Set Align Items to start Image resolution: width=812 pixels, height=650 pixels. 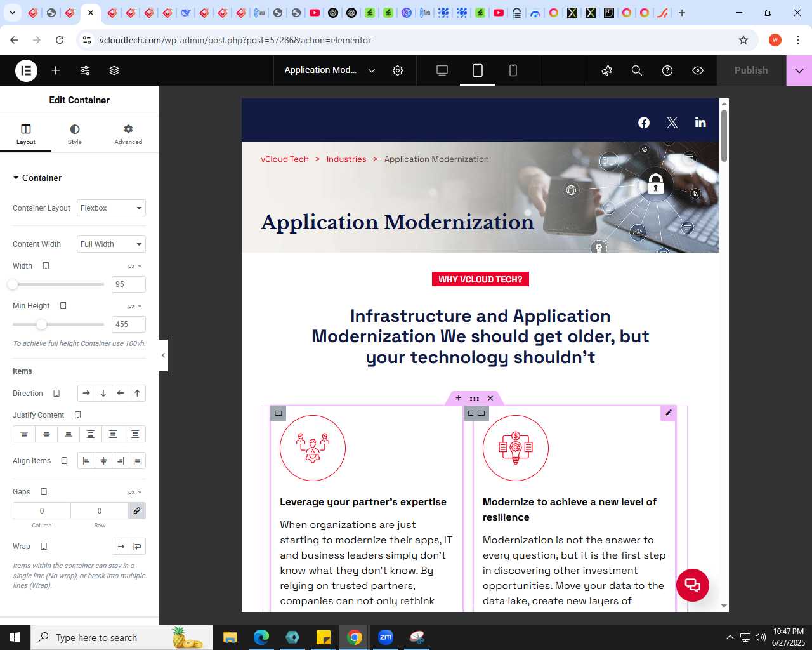[x=86, y=461]
